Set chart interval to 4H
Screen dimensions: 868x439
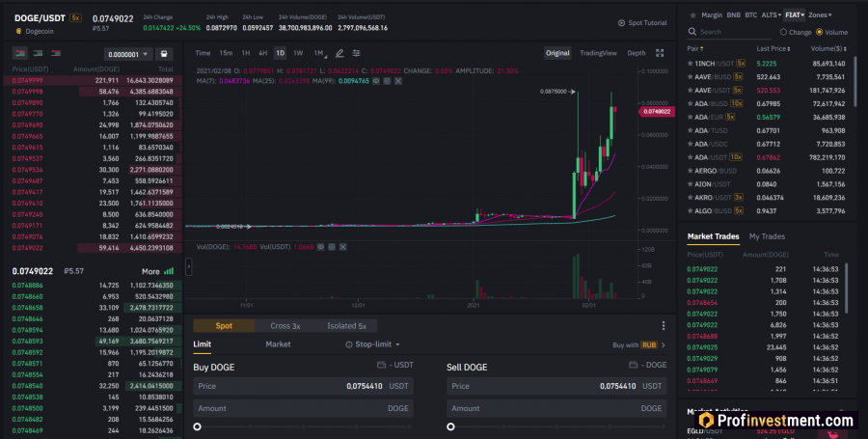263,53
